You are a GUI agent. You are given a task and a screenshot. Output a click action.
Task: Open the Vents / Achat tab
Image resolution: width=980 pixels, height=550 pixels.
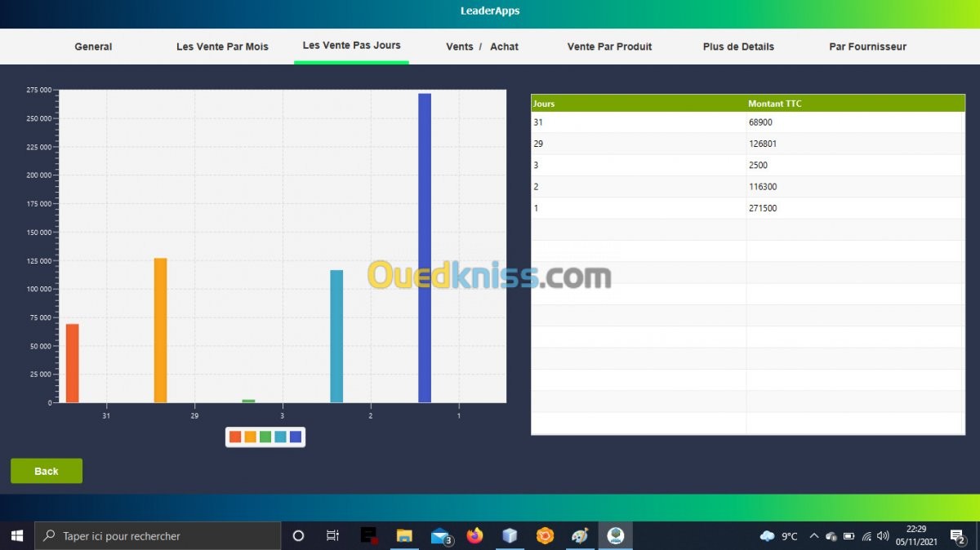click(482, 47)
